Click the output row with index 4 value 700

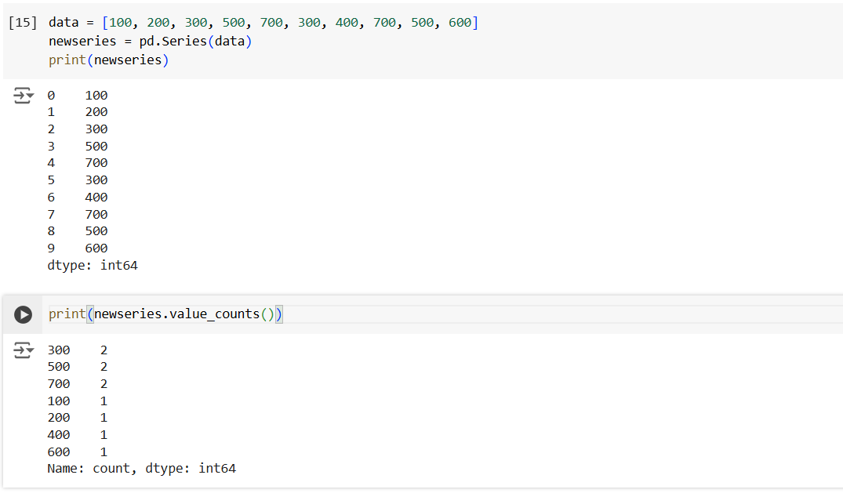(x=77, y=163)
